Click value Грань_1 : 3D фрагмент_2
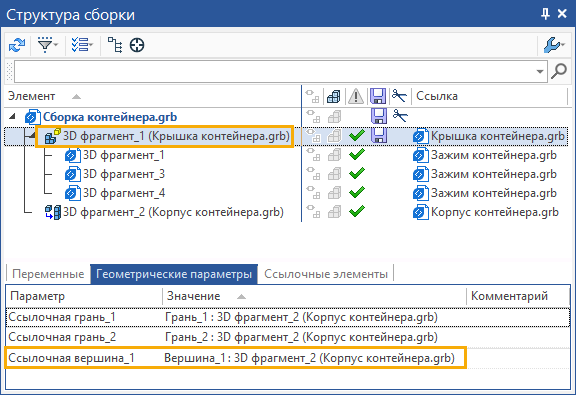 tap(301, 317)
